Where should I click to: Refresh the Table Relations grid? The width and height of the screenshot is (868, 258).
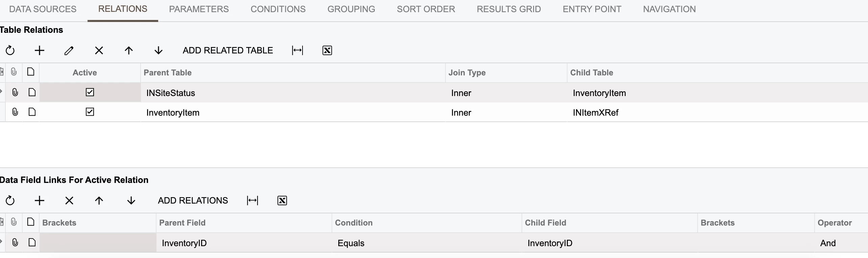pos(10,51)
